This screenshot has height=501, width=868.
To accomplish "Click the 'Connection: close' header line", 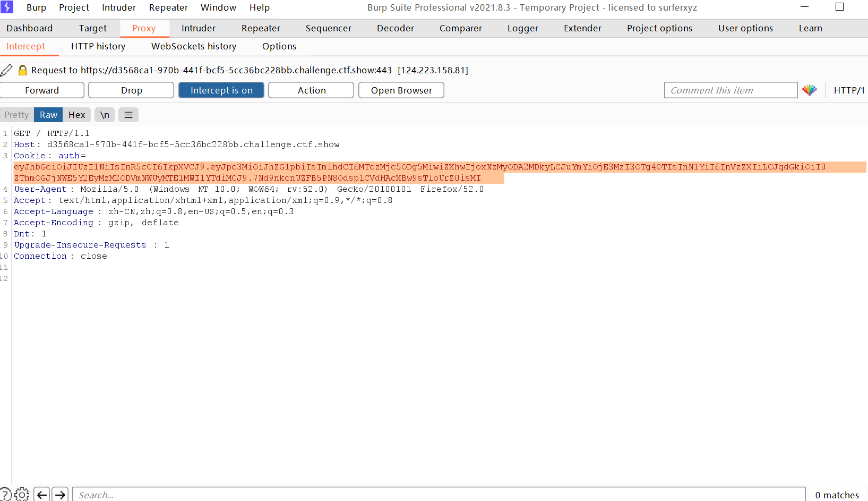I will click(x=60, y=256).
